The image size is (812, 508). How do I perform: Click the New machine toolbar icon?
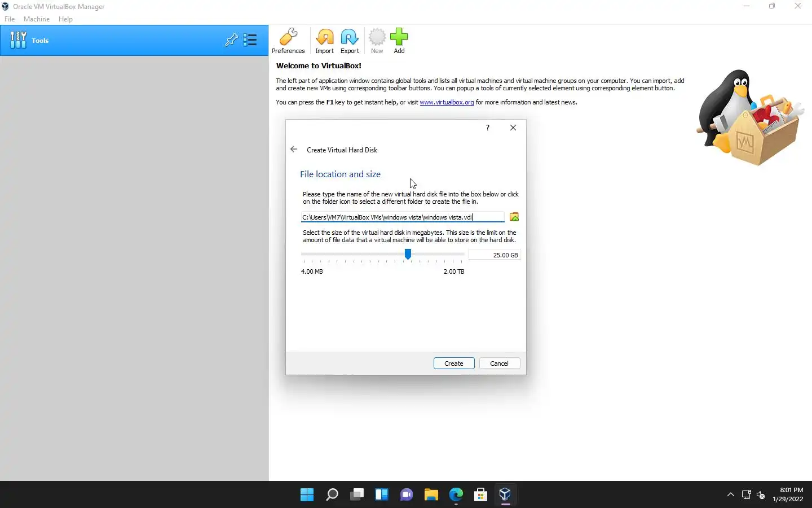[377, 41]
